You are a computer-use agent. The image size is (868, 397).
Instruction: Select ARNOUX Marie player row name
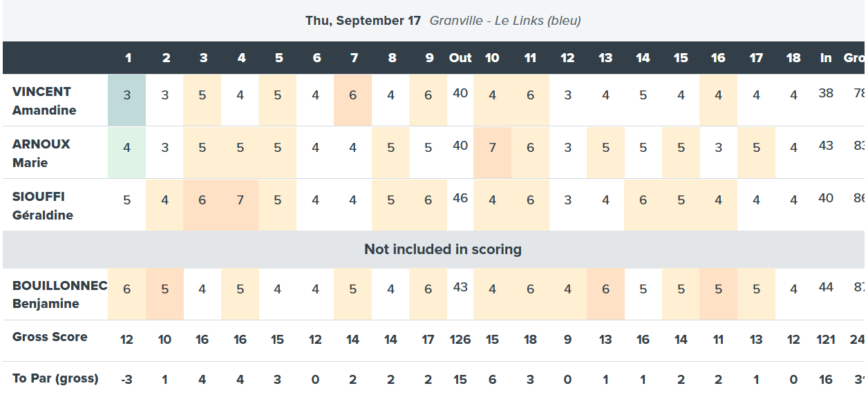coord(41,153)
